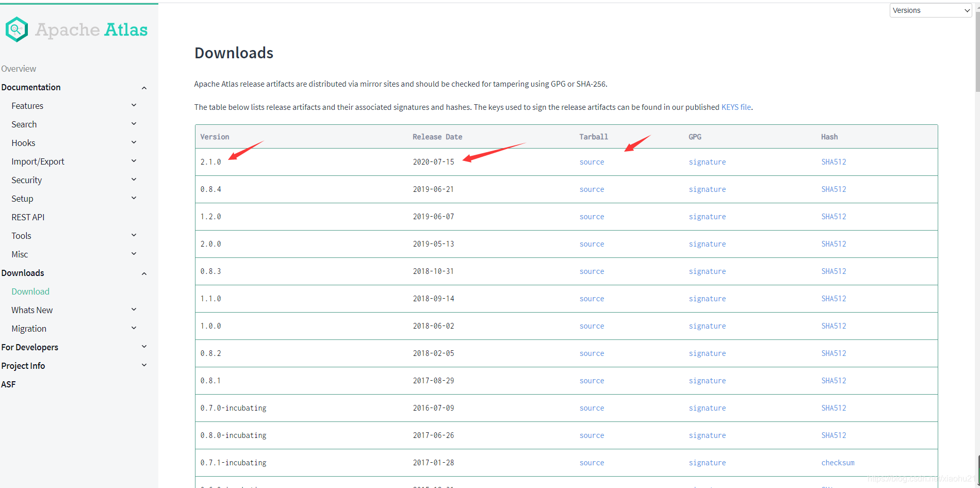Expand the Misc submenu chevron
The image size is (980, 488).
(134, 254)
